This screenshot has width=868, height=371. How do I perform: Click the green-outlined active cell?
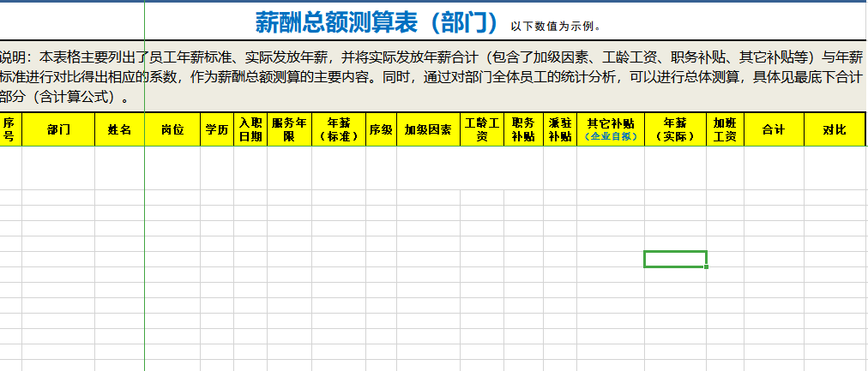(675, 259)
